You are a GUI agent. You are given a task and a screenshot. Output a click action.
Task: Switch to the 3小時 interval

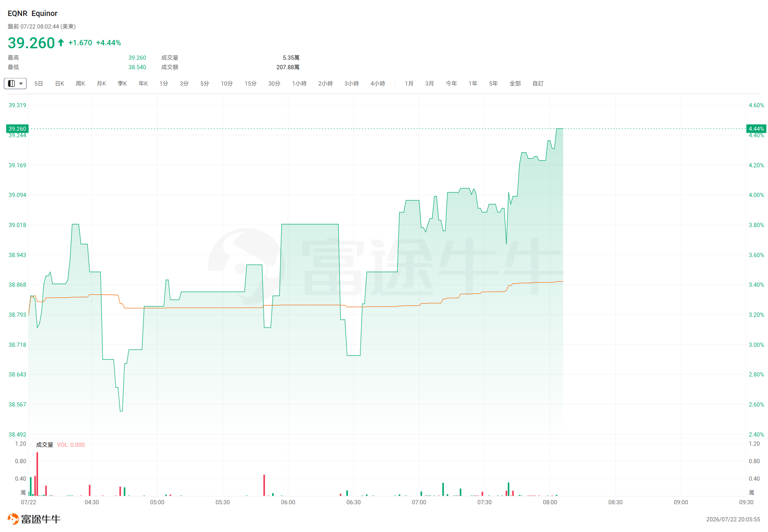352,83
